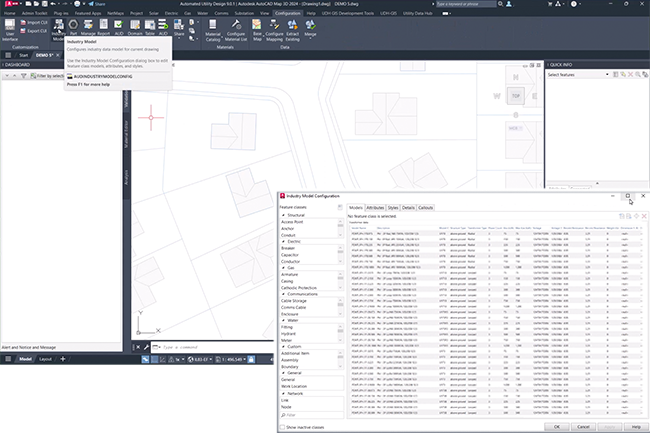The width and height of the screenshot is (650, 433).
Task: Collapse the Structural feature class group
Action: coord(283,215)
